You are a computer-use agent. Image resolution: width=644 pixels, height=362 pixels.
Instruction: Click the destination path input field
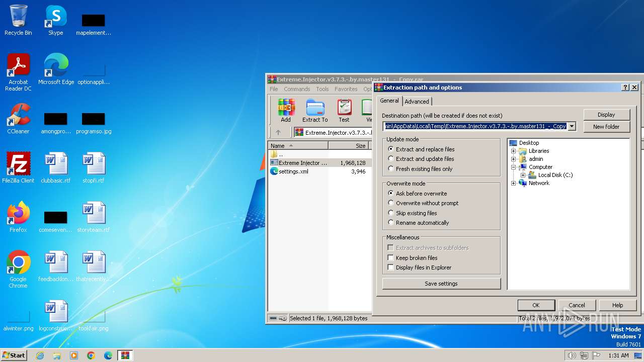(475, 126)
